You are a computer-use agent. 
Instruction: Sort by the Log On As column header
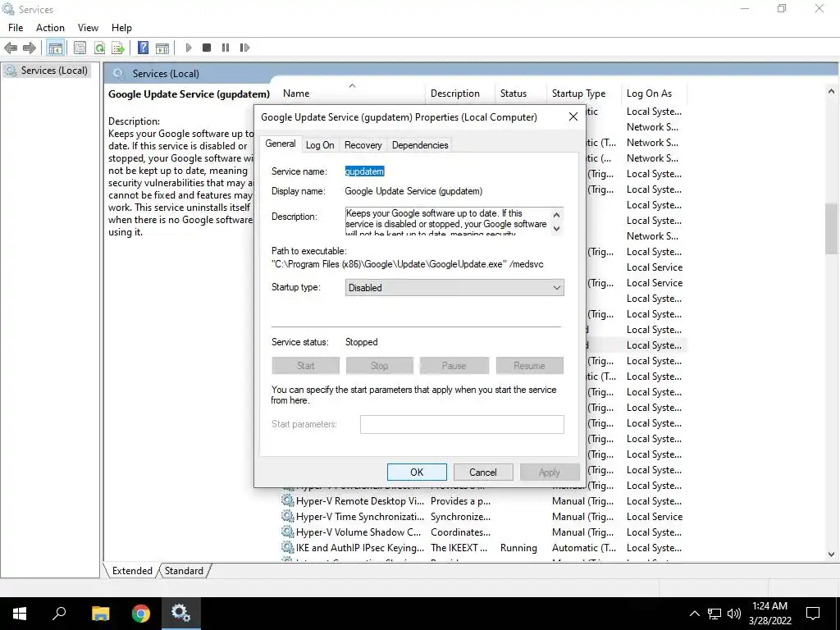(654, 94)
